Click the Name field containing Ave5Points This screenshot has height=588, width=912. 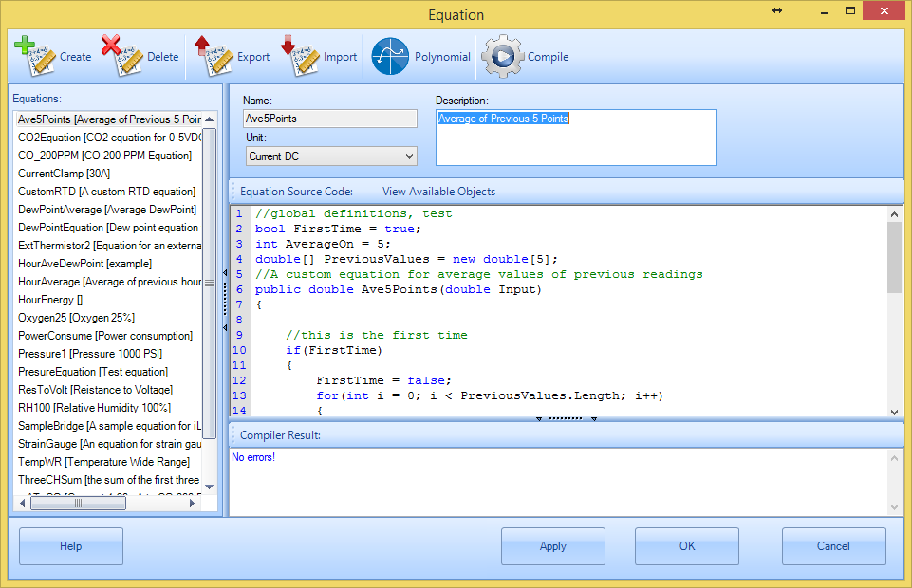point(330,119)
